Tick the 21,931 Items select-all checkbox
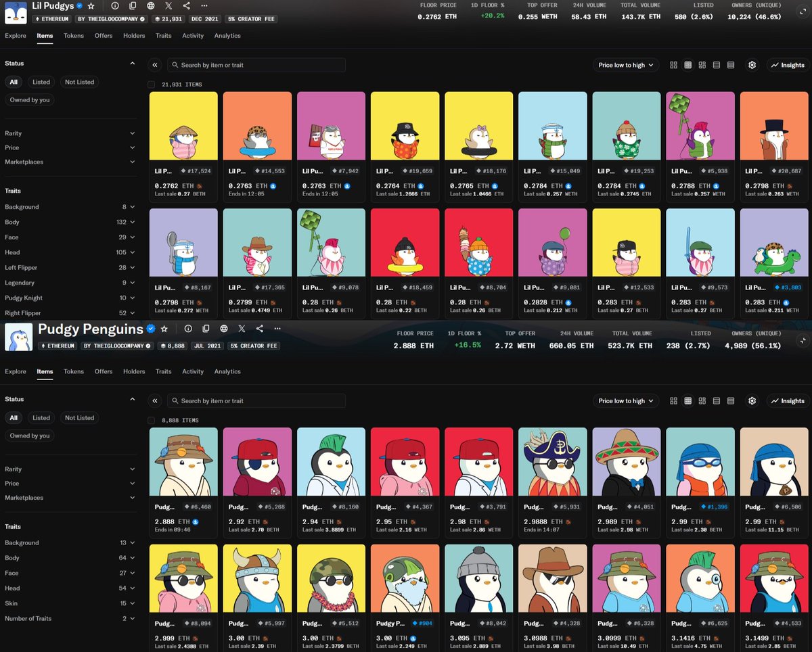This screenshot has width=812, height=652. click(x=152, y=85)
